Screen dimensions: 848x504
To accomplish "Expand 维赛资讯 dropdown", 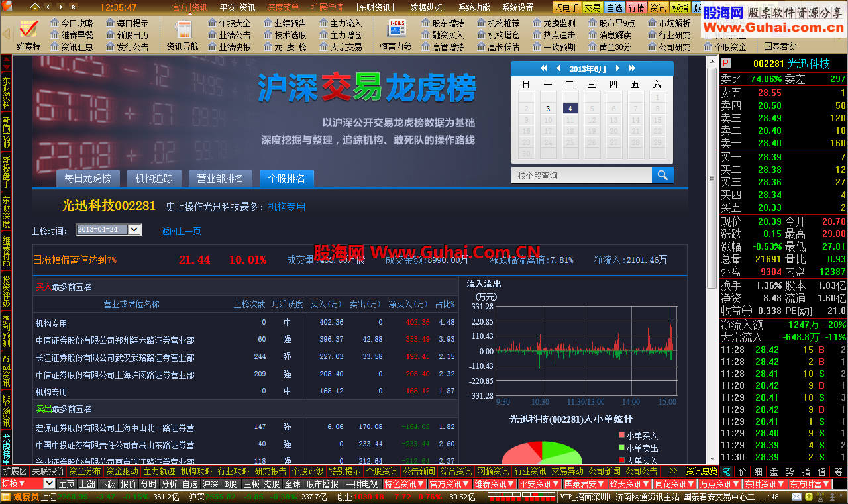I will (495, 484).
